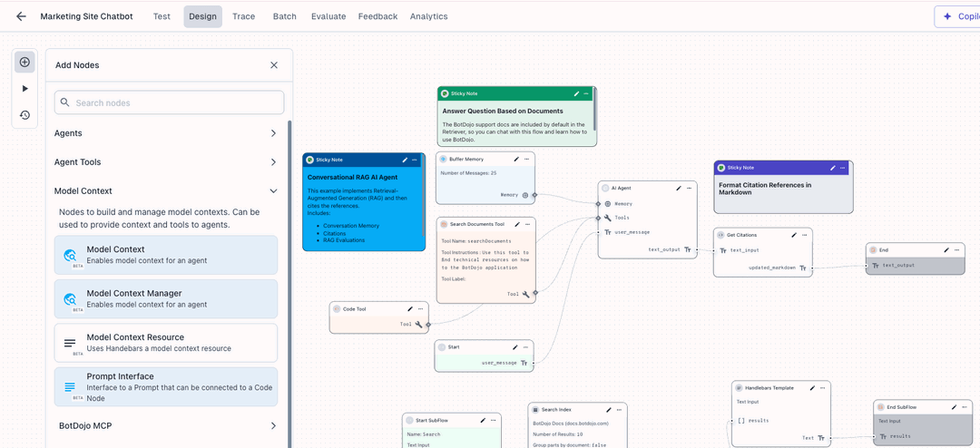980x448 pixels.
Task: Go back using the left arrow
Action: coord(21,17)
